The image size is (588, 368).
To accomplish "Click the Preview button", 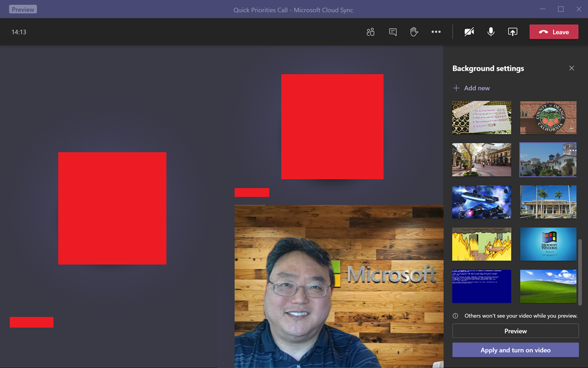I will tap(515, 331).
